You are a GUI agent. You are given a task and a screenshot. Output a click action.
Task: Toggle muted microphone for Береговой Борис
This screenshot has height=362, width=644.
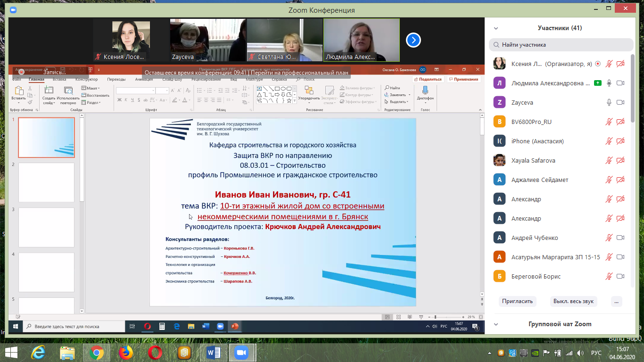(609, 276)
